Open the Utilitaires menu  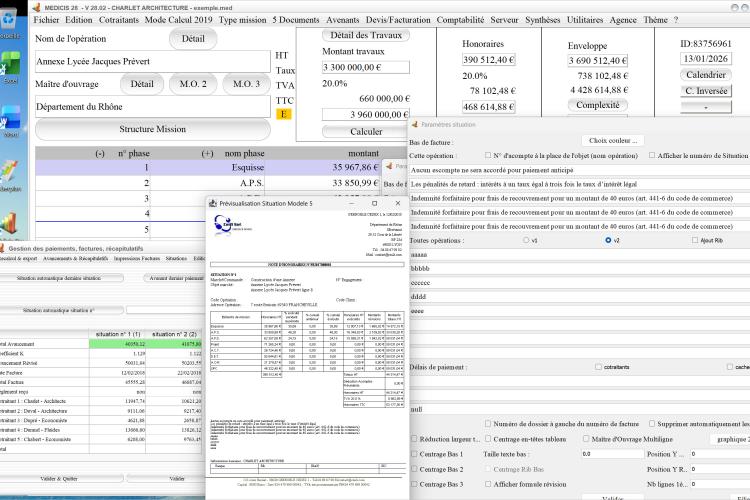pyautogui.click(x=585, y=20)
